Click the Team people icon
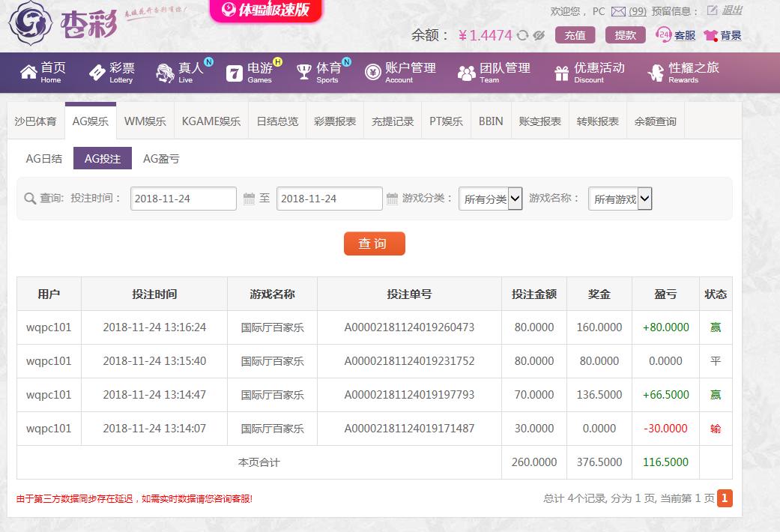Image resolution: width=780 pixels, height=532 pixels. (x=467, y=73)
